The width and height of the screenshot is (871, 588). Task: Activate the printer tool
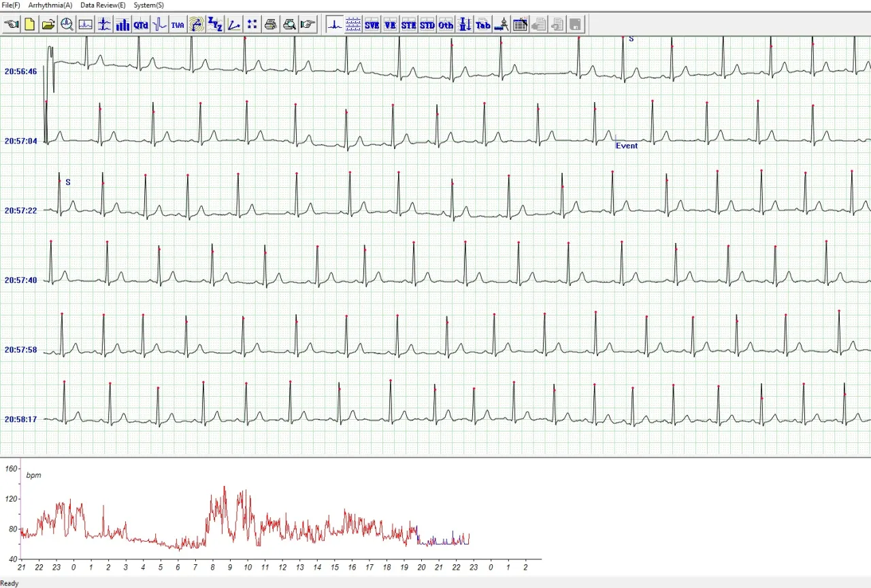(x=270, y=24)
